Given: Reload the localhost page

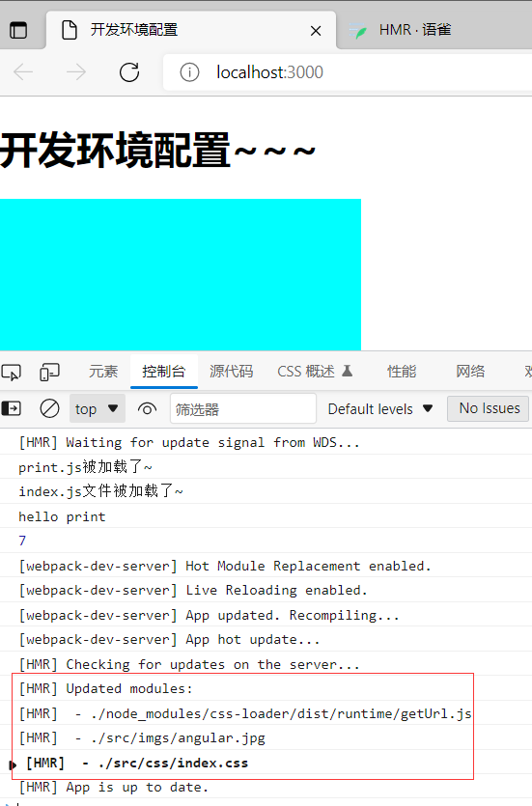Looking at the screenshot, I should (x=129, y=72).
